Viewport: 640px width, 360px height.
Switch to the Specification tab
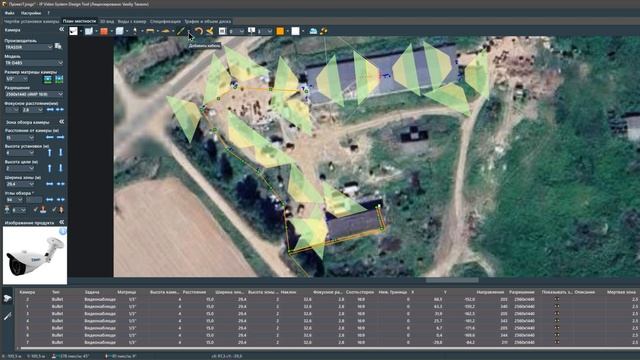click(165, 21)
